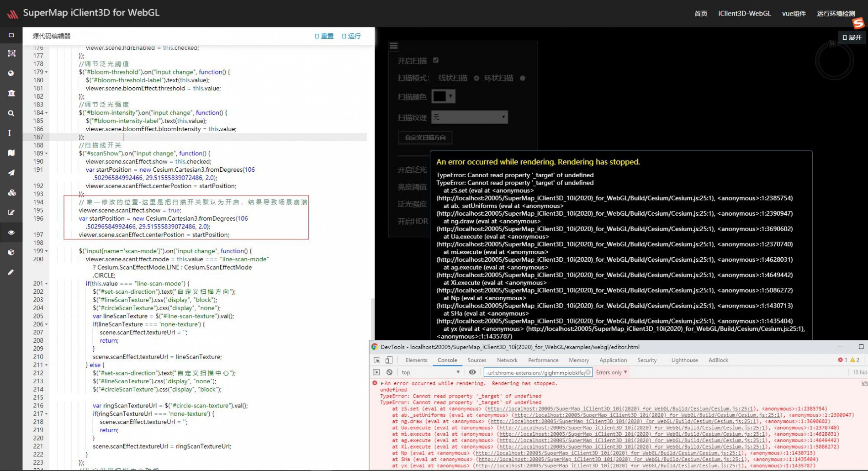Open the 扫描纹理 dropdown

click(x=469, y=117)
